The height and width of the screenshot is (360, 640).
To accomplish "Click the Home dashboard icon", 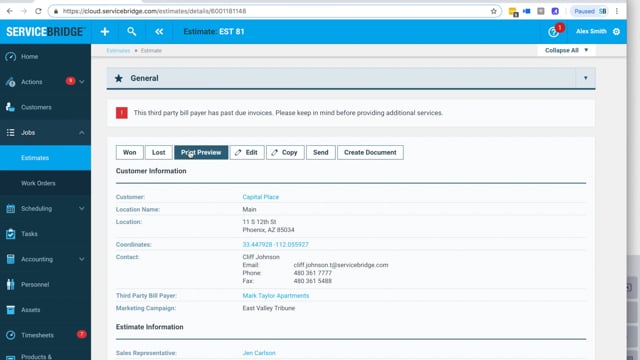I will [x=11, y=57].
